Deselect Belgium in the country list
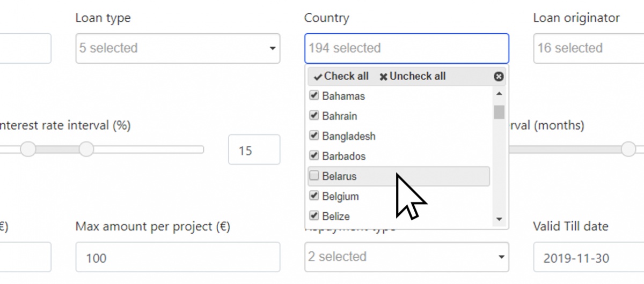This screenshot has width=644, height=284. click(x=314, y=196)
